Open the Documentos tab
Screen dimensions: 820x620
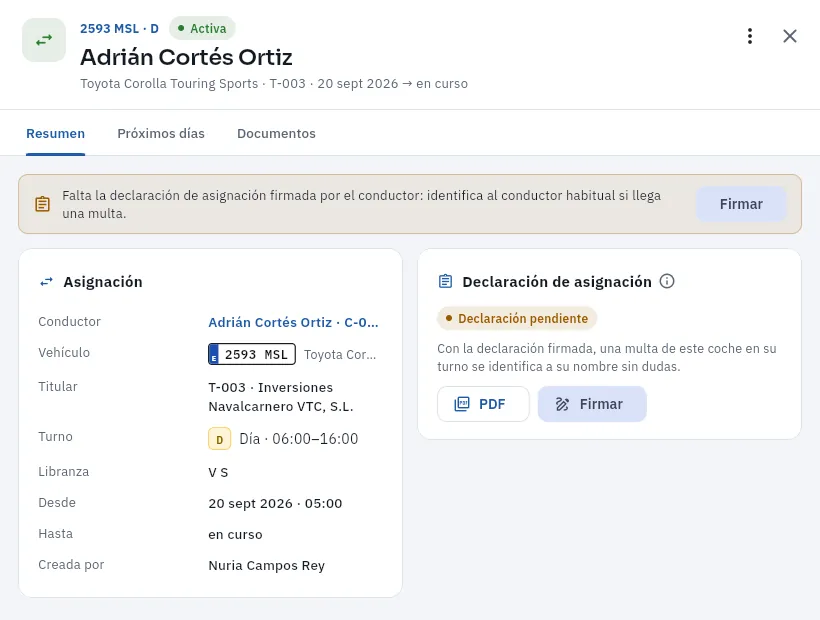(276, 133)
